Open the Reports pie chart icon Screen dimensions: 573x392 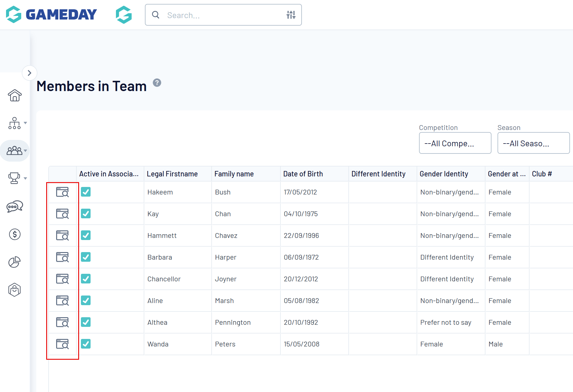coord(14,262)
